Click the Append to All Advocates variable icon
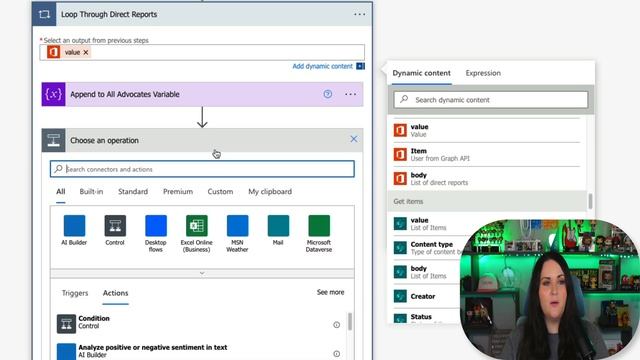This screenshot has height=360, width=640. [x=53, y=94]
